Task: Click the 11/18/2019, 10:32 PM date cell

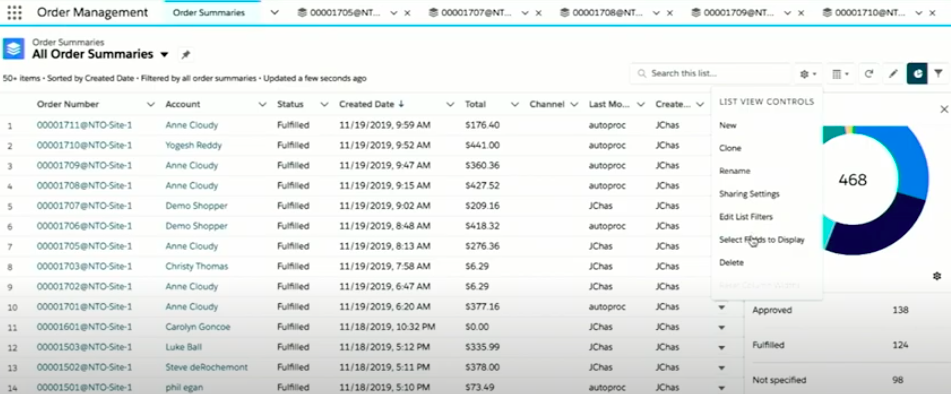Action: point(388,327)
